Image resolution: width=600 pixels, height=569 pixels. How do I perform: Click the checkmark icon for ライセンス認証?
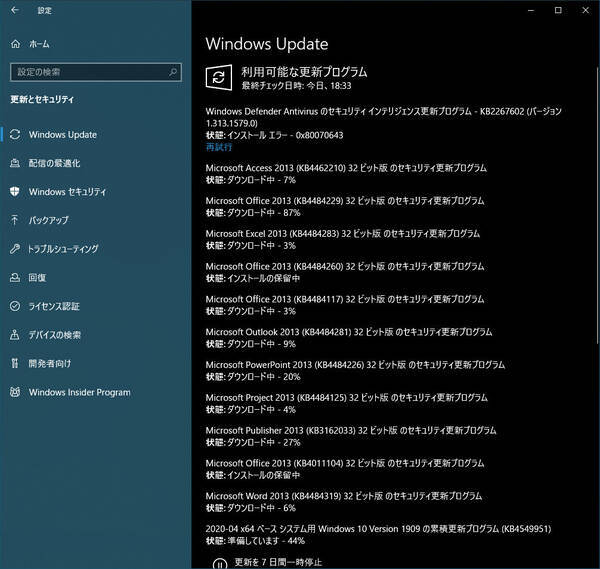(x=15, y=306)
